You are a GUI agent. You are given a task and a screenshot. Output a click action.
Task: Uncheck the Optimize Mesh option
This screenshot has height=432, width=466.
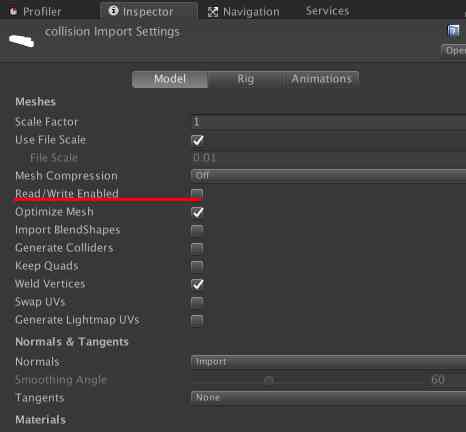(x=197, y=212)
